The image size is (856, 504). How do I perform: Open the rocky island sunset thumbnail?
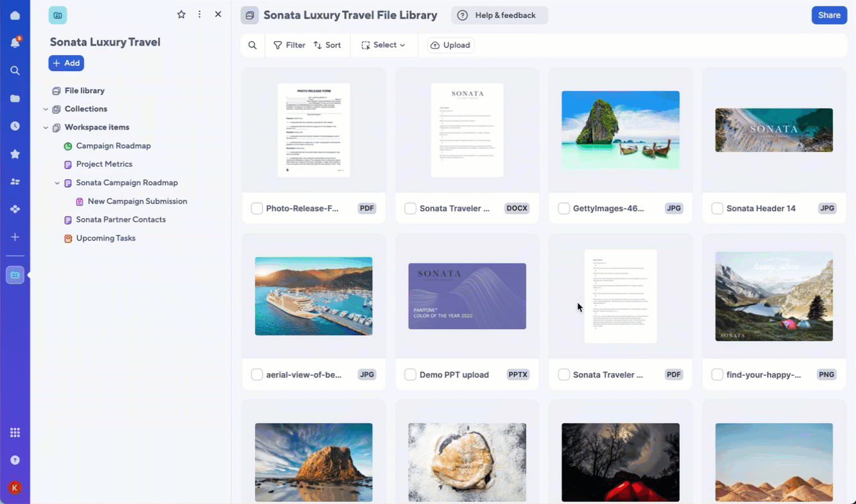314,462
